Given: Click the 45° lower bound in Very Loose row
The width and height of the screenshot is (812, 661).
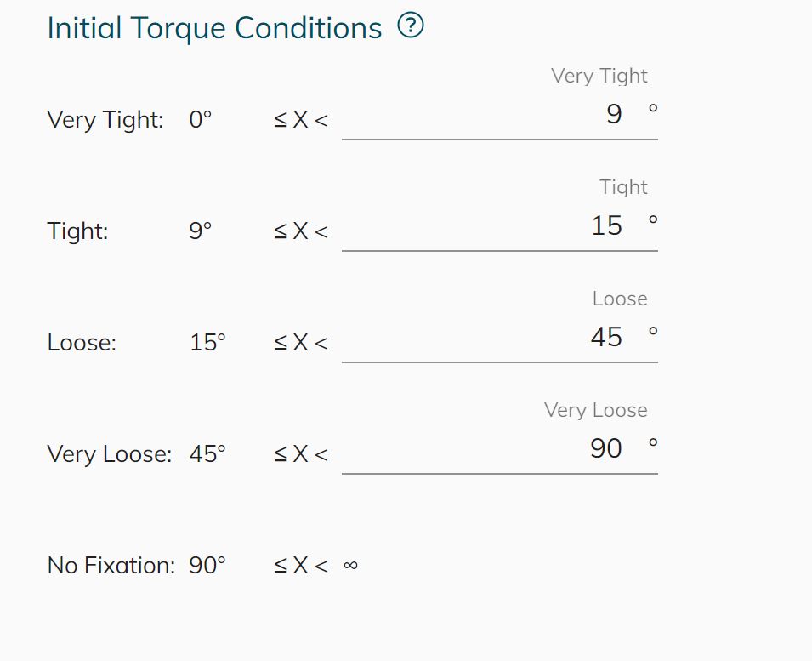Looking at the screenshot, I should pos(207,454).
